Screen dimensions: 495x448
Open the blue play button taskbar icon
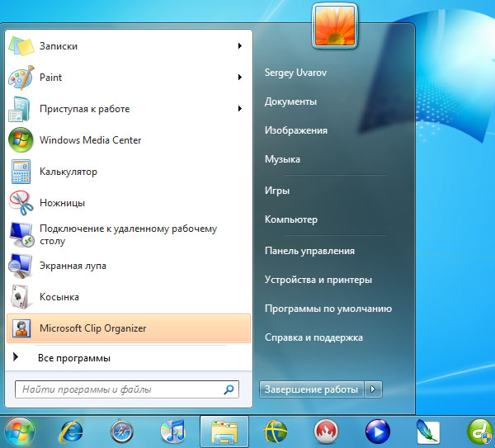click(378, 431)
